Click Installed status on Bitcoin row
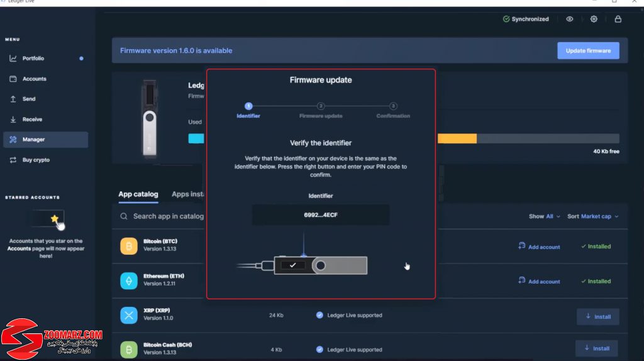 (596, 247)
